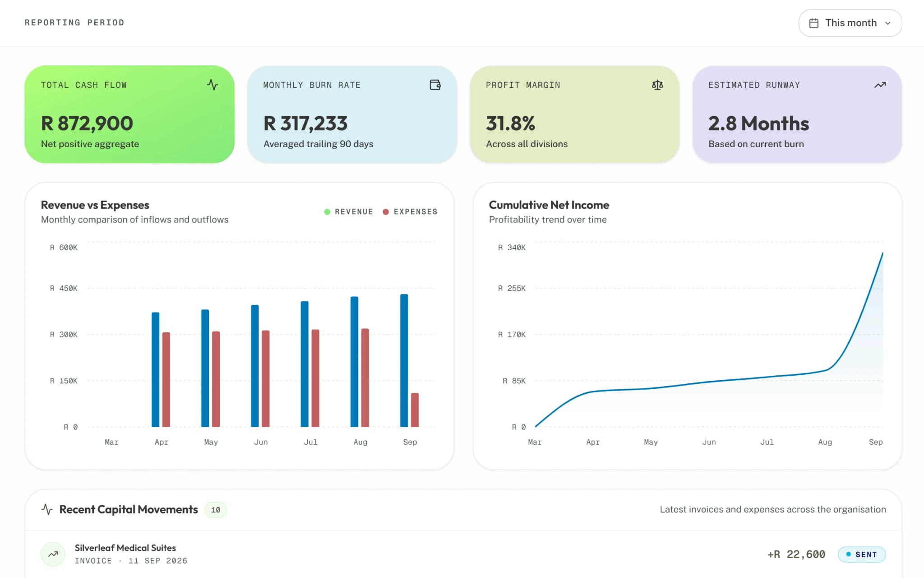Screen dimensions: 924x578
Task: Click Profitability trend over time subtitle
Action: (548, 219)
